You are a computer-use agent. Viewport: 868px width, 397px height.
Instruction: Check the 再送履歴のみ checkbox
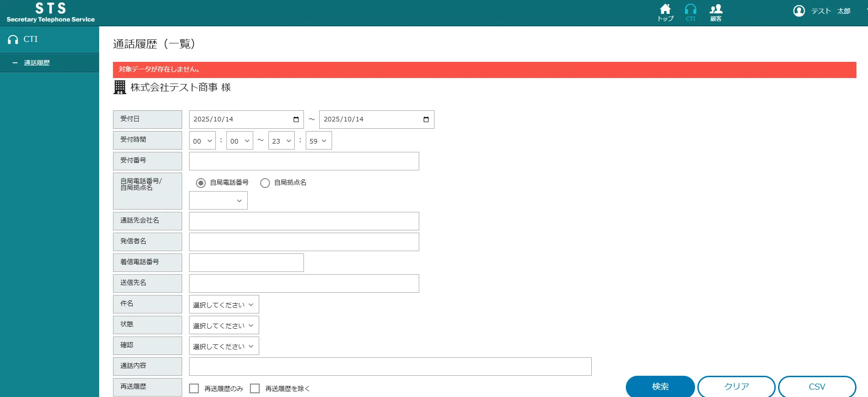tap(194, 389)
